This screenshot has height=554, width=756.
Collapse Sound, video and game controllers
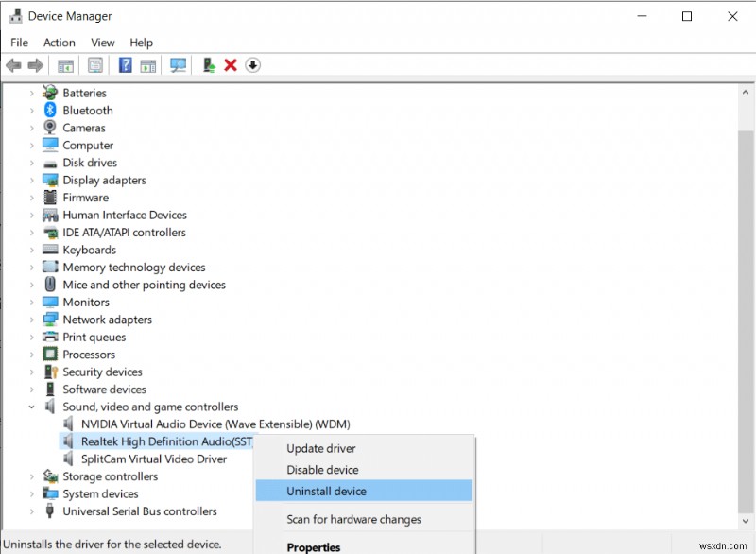pyautogui.click(x=32, y=407)
